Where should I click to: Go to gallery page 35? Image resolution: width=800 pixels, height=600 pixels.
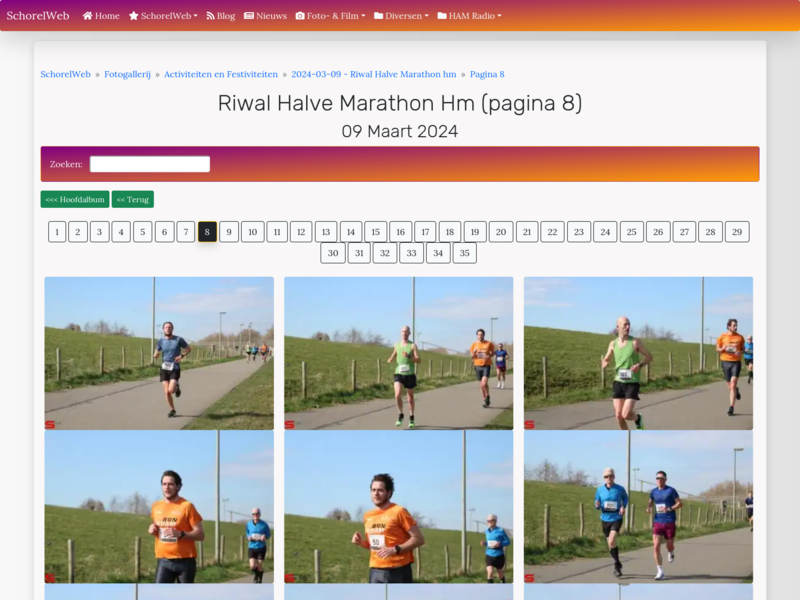pyautogui.click(x=464, y=253)
